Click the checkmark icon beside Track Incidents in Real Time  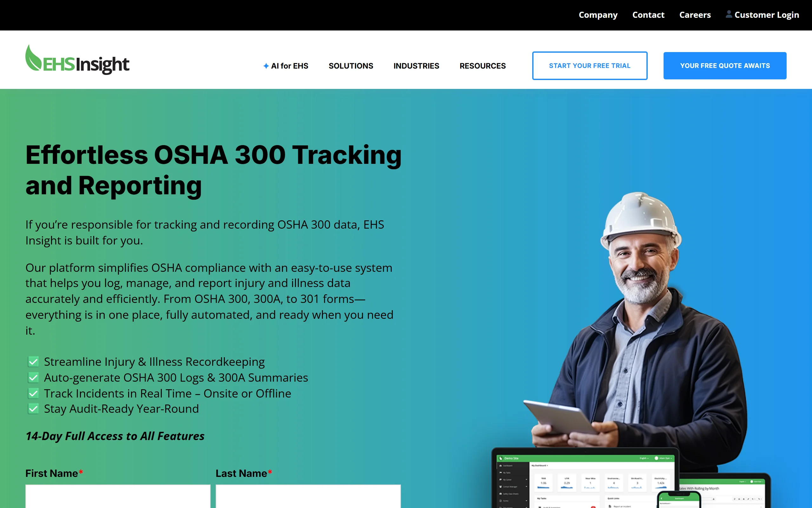[x=33, y=393]
